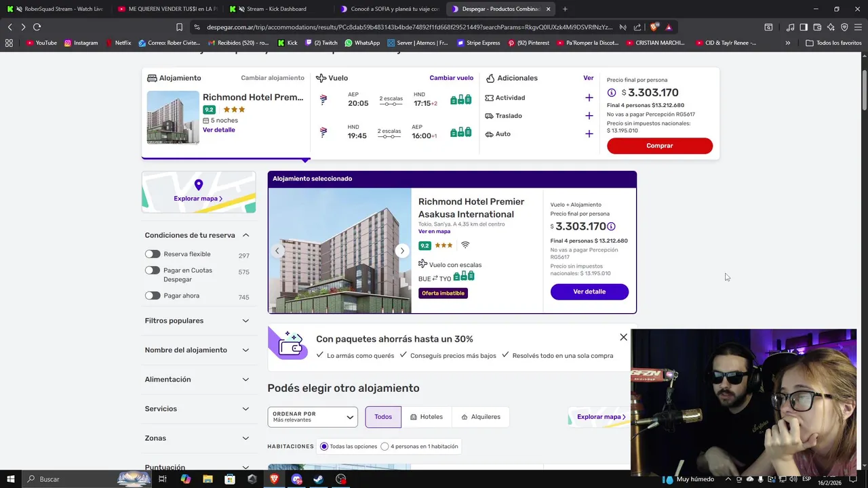This screenshot has height=488, width=868.
Task: Open the Ordenar por dropdown
Action: (313, 417)
